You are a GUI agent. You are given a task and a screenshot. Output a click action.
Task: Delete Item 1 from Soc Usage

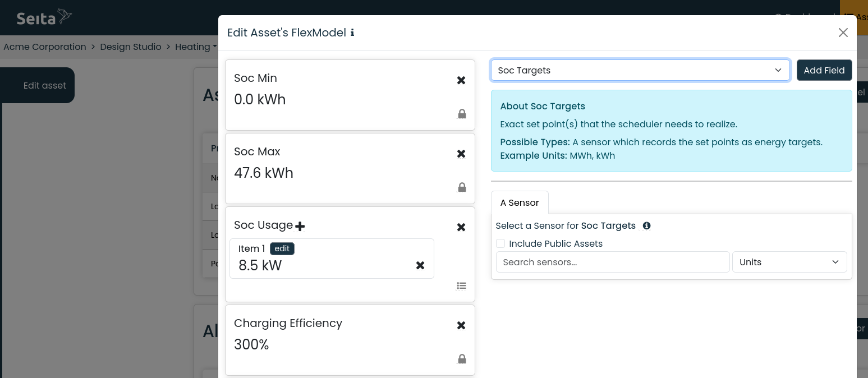click(420, 265)
